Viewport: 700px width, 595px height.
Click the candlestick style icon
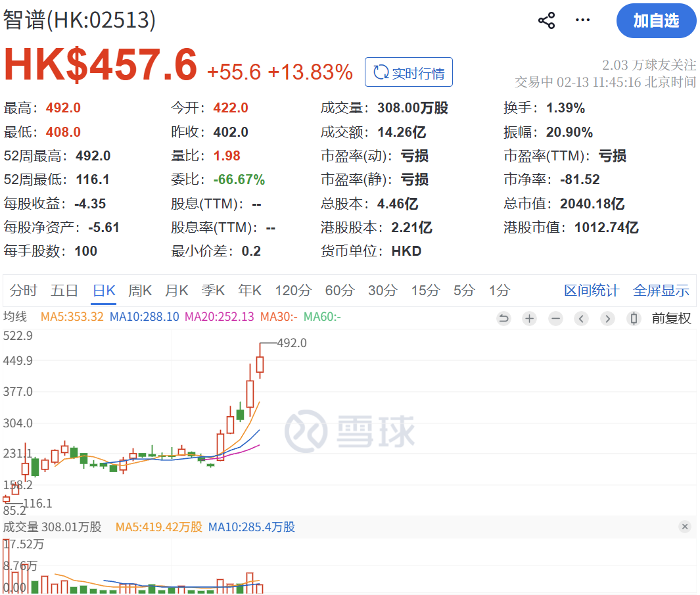coord(634,318)
